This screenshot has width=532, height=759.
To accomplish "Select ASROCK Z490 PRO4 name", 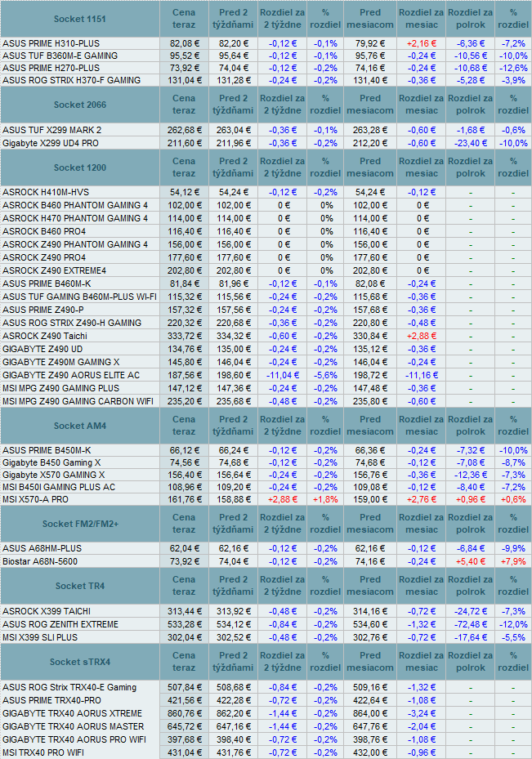I will (x=44, y=257).
